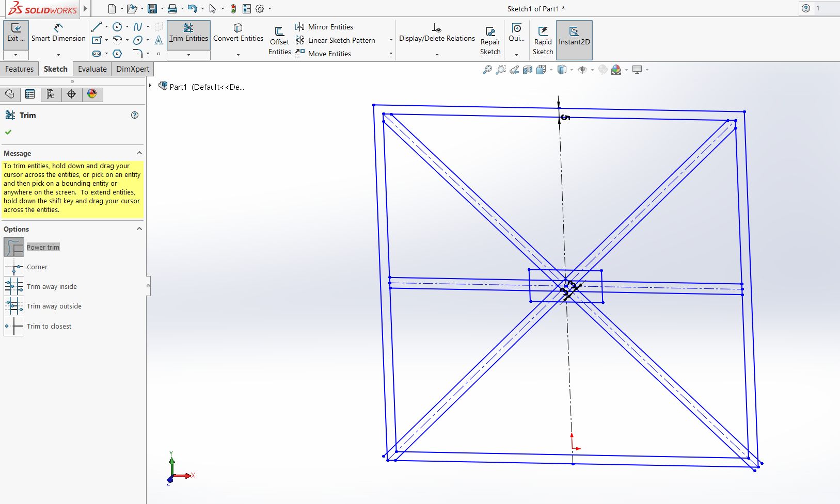
Task: Toggle the Instant2D button
Action: pos(574,40)
